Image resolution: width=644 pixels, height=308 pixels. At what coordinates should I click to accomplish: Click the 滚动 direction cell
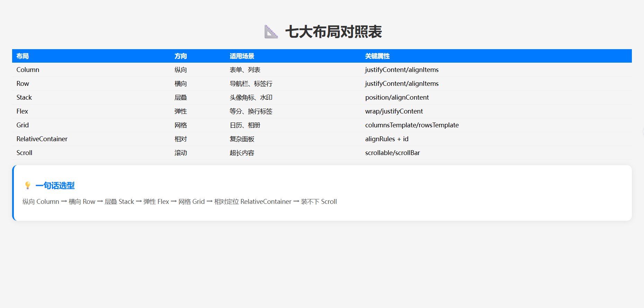(180, 153)
